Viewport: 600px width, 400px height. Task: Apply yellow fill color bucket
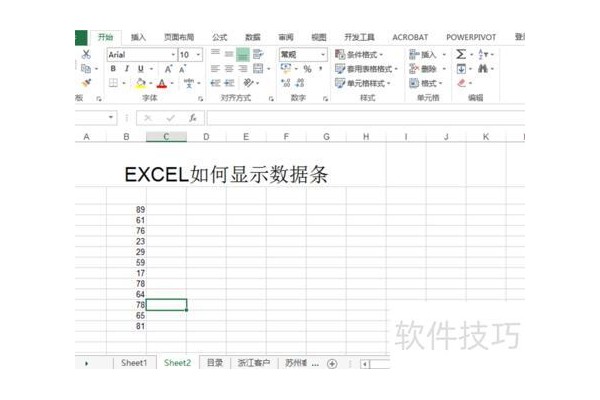141,83
